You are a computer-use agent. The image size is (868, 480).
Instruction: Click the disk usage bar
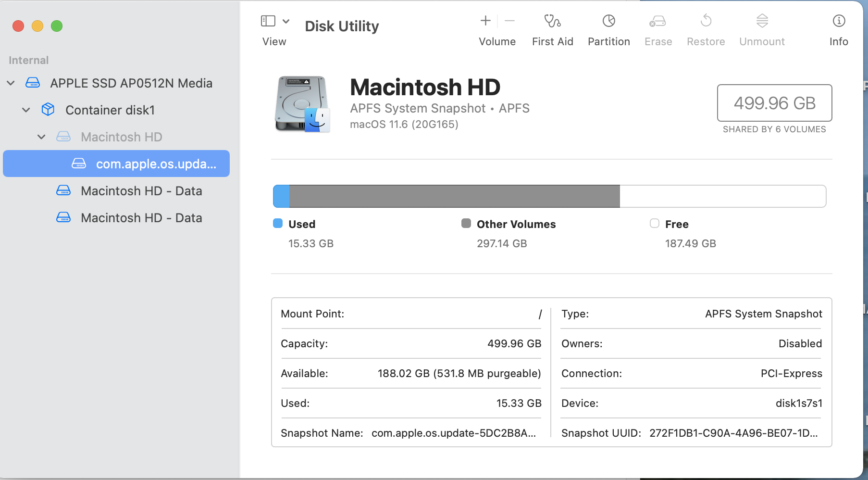point(549,196)
